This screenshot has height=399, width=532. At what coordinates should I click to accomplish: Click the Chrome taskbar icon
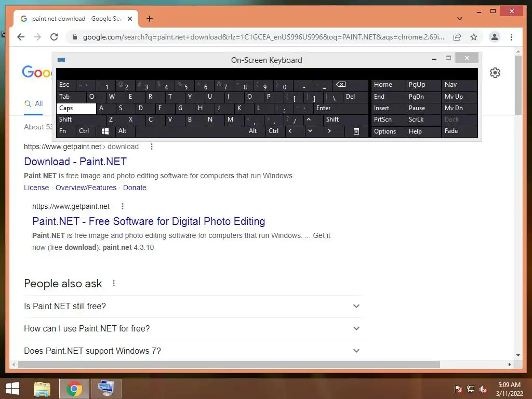[x=74, y=389]
